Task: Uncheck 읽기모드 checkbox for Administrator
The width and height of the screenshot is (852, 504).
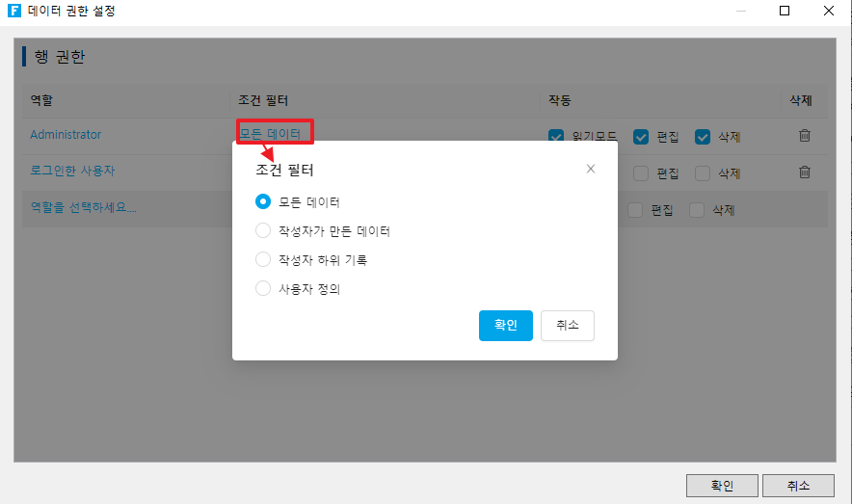Action: [x=556, y=136]
